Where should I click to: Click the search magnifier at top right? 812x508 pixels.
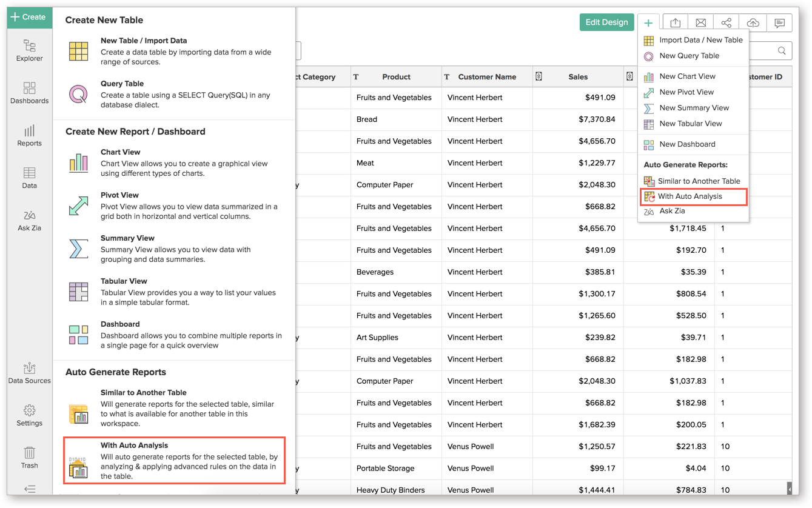(782, 50)
